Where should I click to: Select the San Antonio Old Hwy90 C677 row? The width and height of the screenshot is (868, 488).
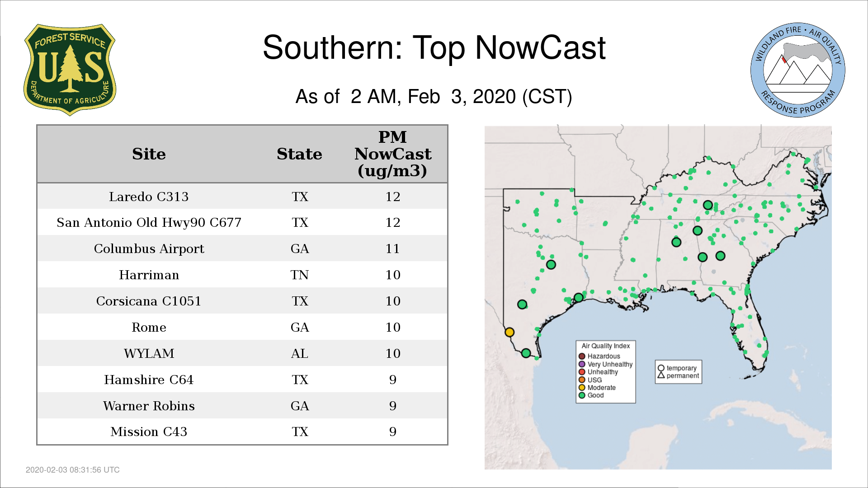242,222
